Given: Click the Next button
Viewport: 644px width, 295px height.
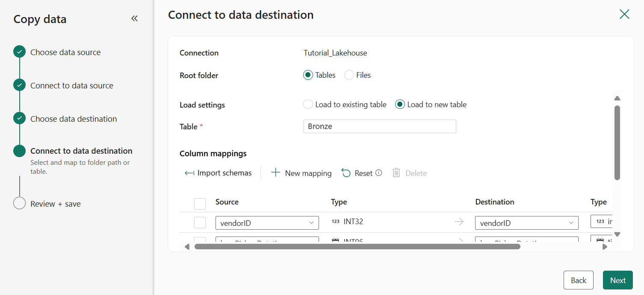Looking at the screenshot, I should click(x=617, y=280).
